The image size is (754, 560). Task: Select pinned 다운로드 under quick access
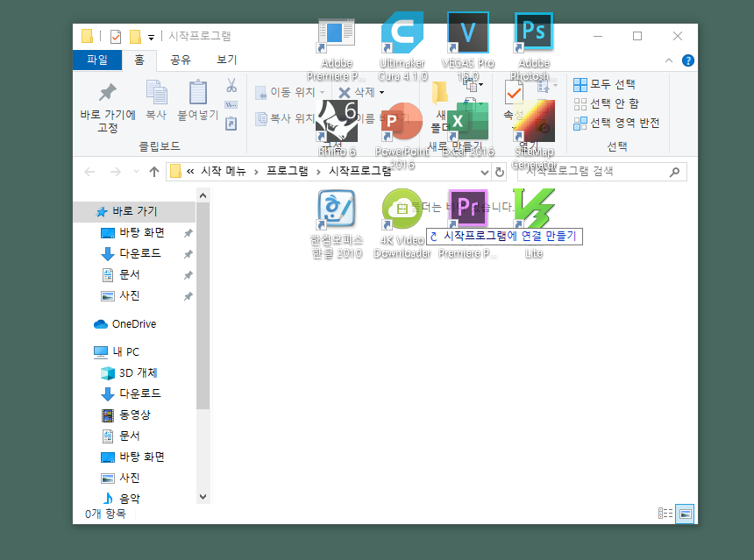pos(140,253)
